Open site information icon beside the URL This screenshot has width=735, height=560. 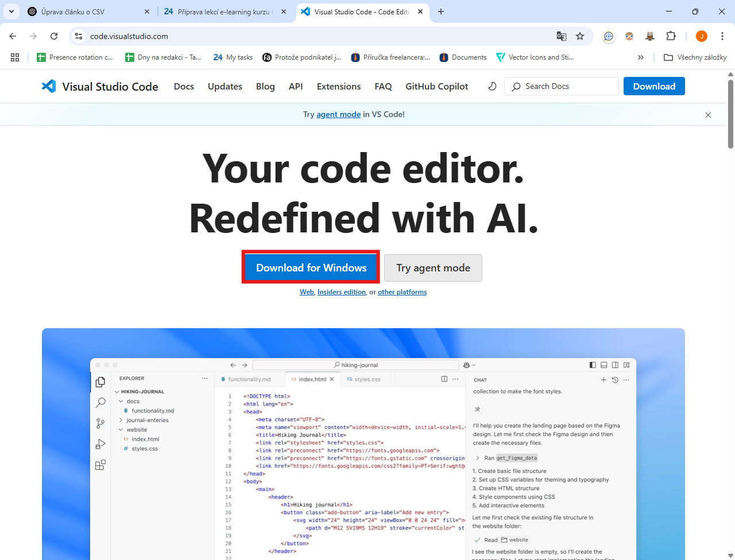79,36
